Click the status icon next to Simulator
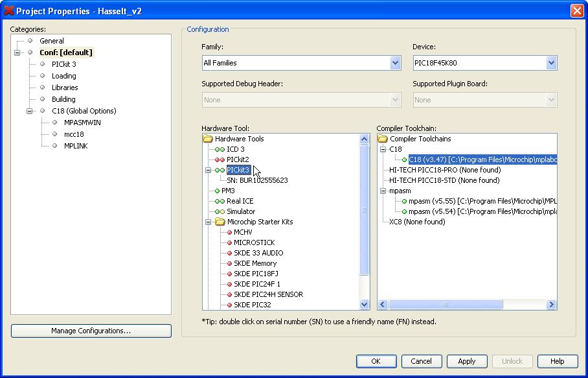The height and width of the screenshot is (378, 588). click(220, 211)
